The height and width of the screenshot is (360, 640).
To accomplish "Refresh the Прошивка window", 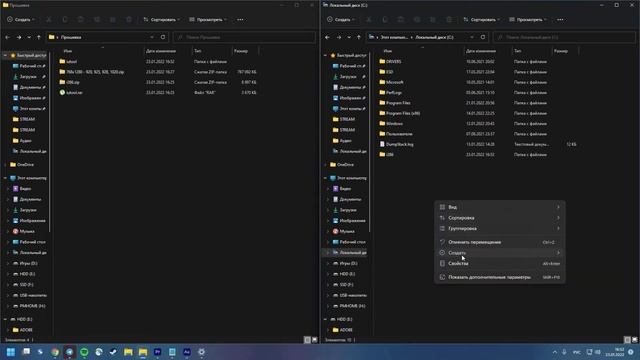I will [163, 37].
